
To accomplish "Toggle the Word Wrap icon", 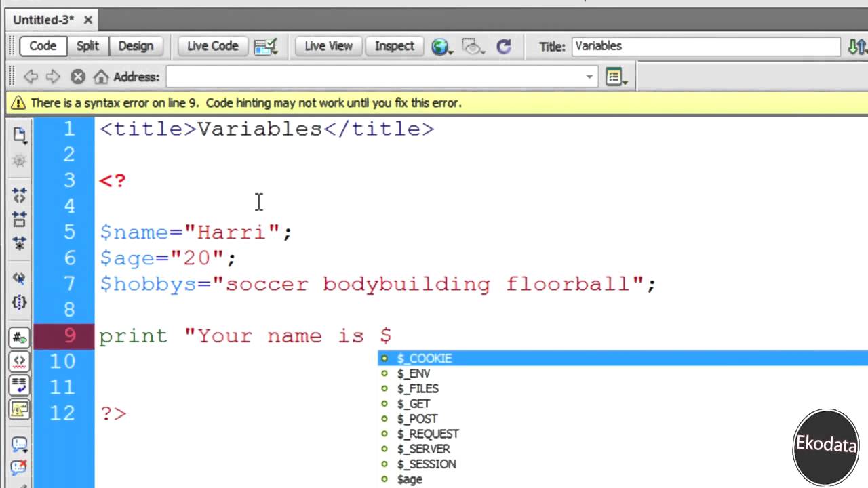I will click(19, 385).
